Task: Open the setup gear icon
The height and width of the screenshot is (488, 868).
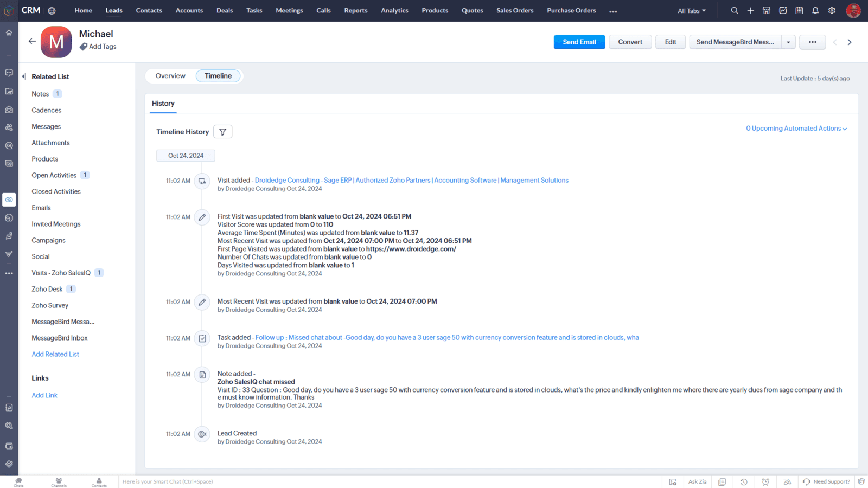Action: click(832, 10)
